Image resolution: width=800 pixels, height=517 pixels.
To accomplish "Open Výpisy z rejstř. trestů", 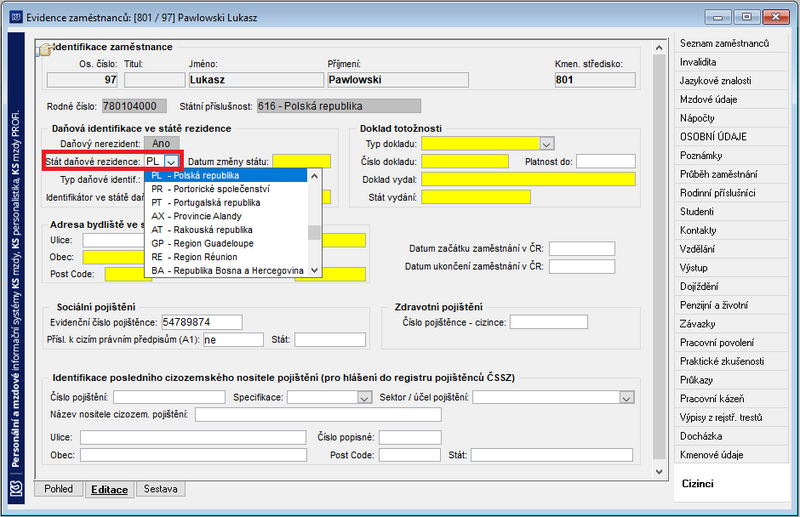I will (x=731, y=417).
